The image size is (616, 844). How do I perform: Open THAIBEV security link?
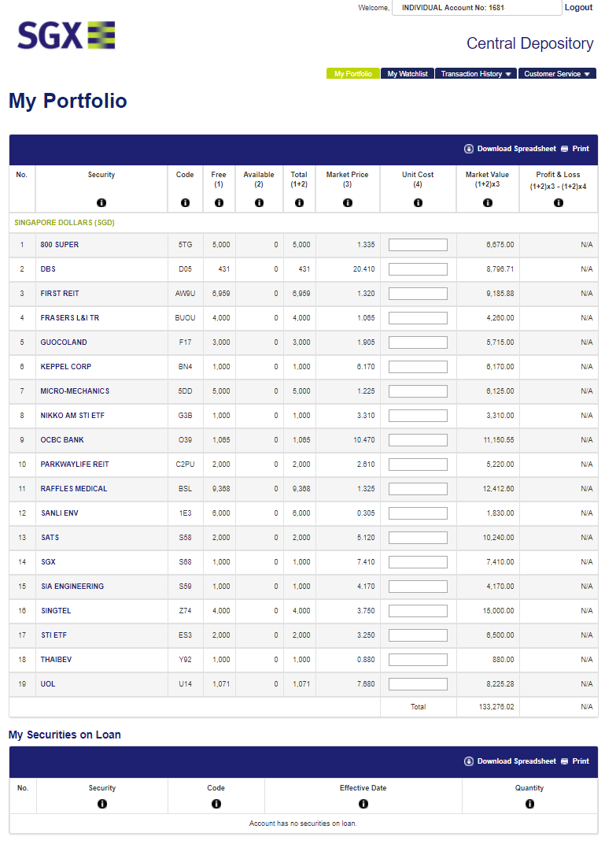click(56, 660)
